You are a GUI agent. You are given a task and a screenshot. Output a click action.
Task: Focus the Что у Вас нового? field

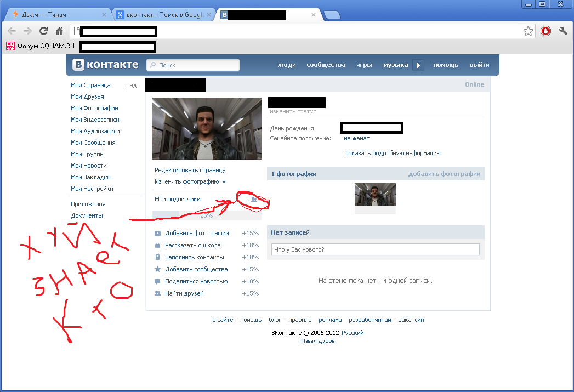pos(375,249)
